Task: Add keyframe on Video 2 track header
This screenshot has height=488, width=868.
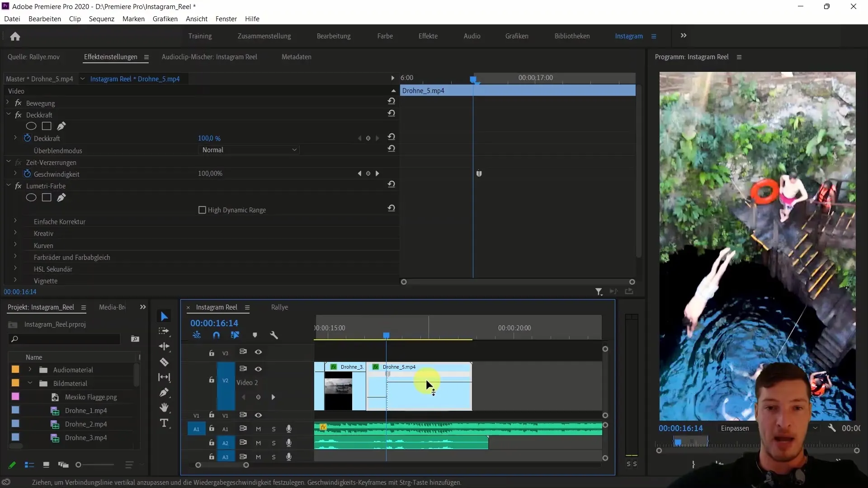Action: pos(258,397)
